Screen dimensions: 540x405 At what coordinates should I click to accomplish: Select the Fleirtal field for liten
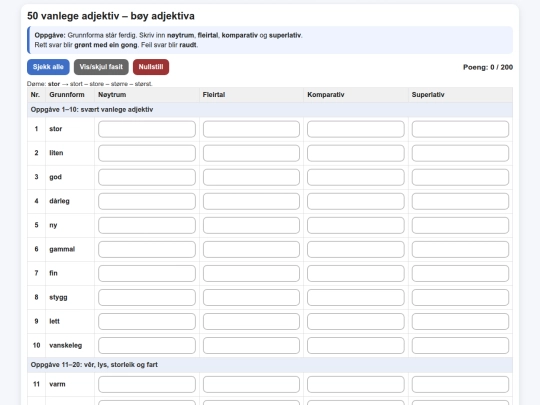point(251,153)
